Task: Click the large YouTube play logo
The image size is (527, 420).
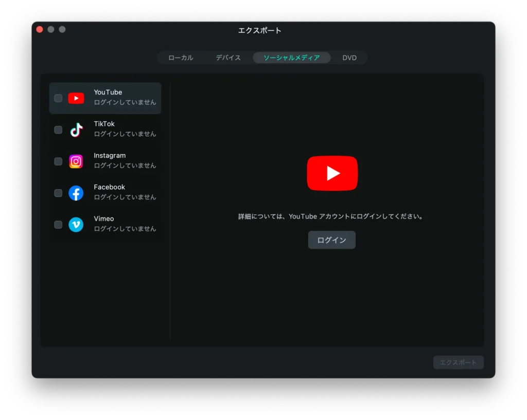Action: [x=332, y=173]
